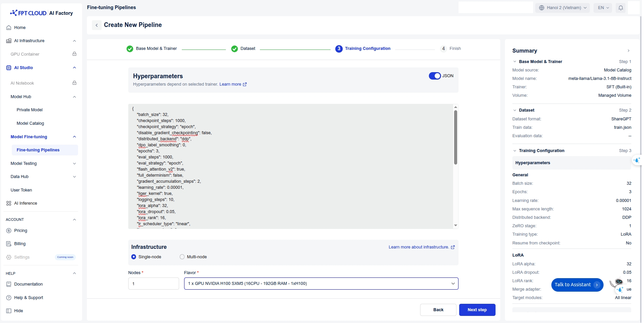Select the Single-node radio button

click(x=134, y=257)
